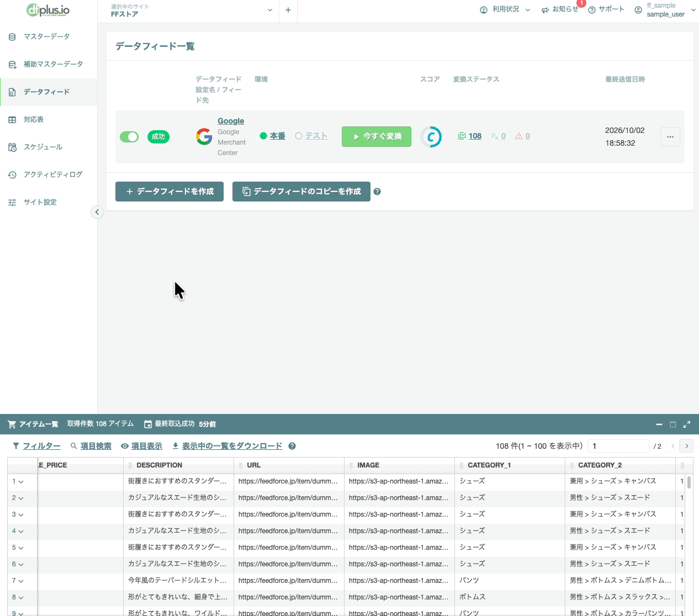Pin the URL column
The image size is (699, 616).
coord(241,465)
